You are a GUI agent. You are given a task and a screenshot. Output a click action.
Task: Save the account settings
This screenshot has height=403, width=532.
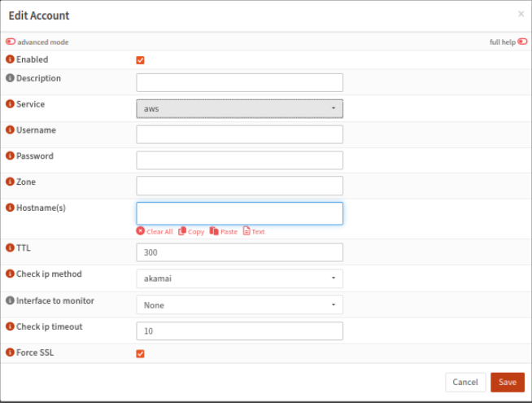[508, 382]
